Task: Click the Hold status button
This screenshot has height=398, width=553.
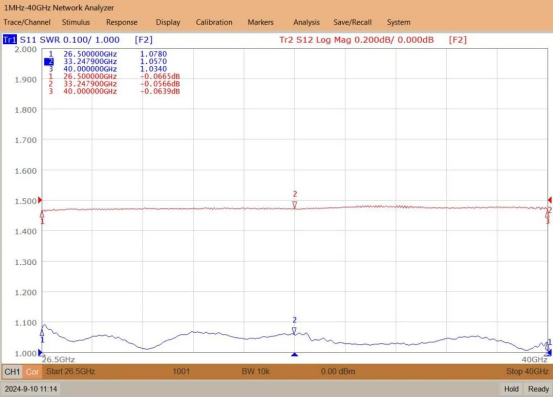Action: point(511,389)
